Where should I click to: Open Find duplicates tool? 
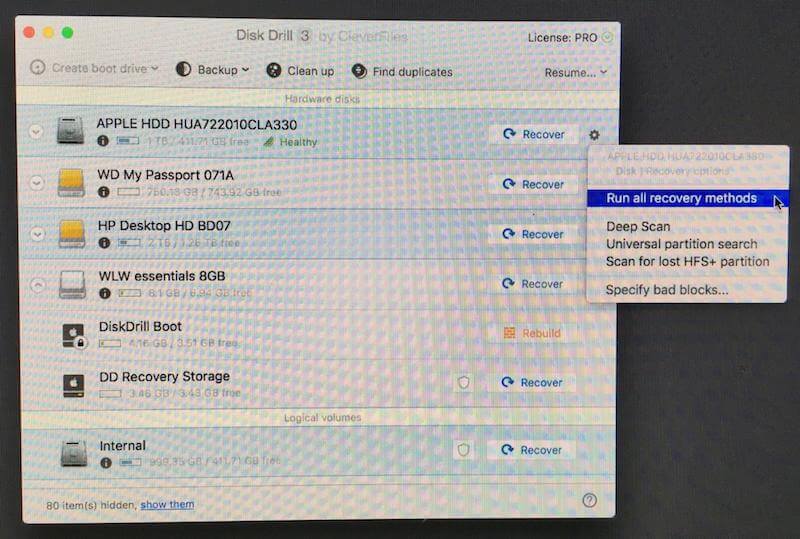402,71
